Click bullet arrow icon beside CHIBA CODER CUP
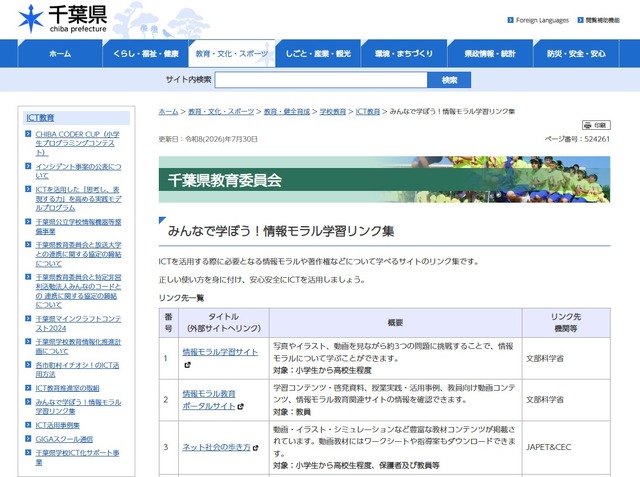The width and height of the screenshot is (640, 477). 28,133
